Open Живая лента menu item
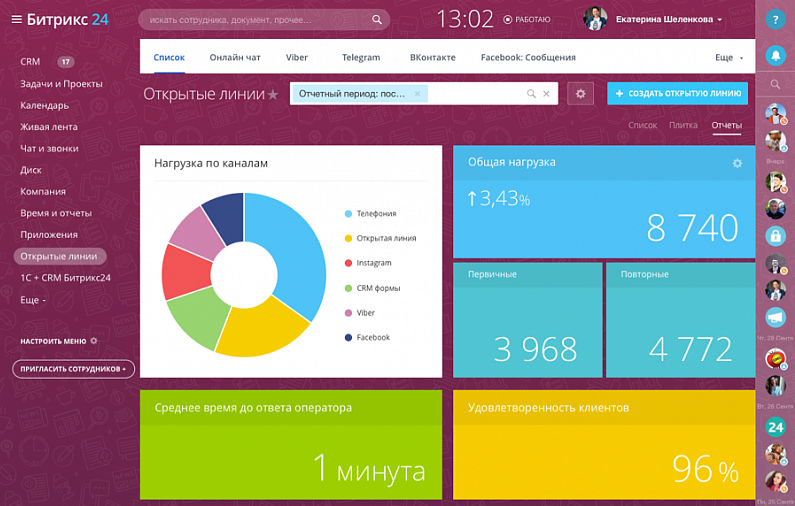The height and width of the screenshot is (506, 795). 49,127
